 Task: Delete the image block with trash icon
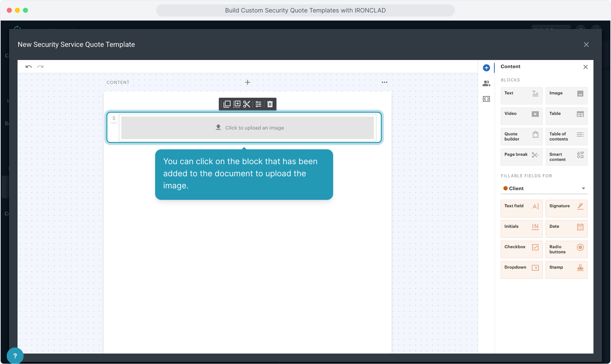click(270, 104)
